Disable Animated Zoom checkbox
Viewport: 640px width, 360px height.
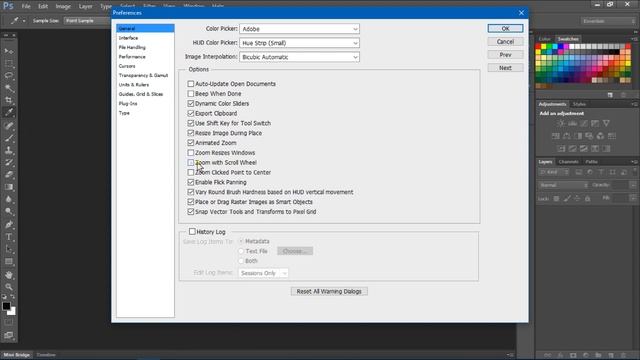(x=191, y=142)
